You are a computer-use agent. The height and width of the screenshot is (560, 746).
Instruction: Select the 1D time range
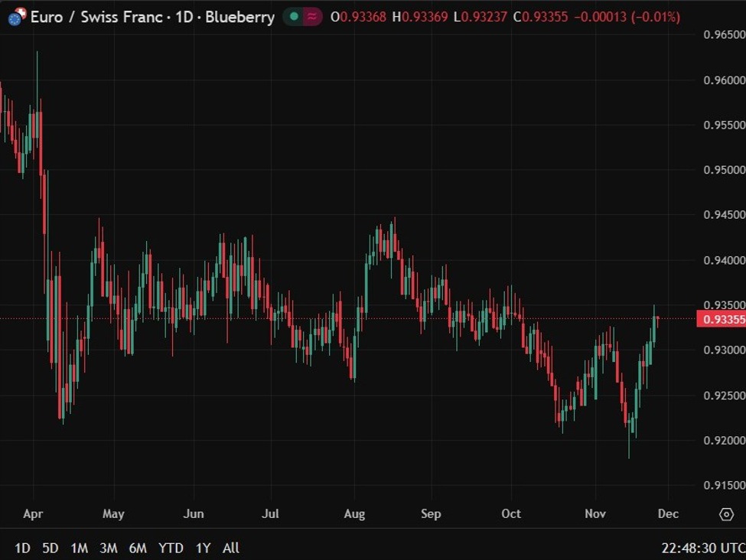pyautogui.click(x=23, y=548)
